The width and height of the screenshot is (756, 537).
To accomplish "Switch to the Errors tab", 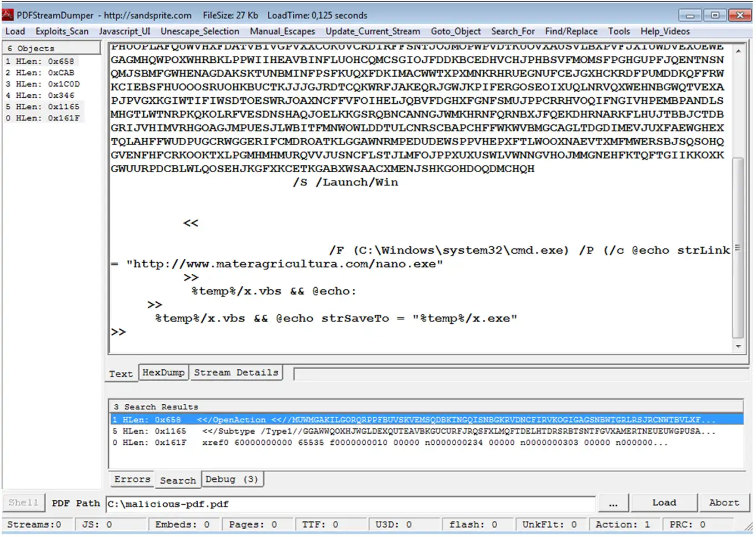I will pyautogui.click(x=132, y=479).
